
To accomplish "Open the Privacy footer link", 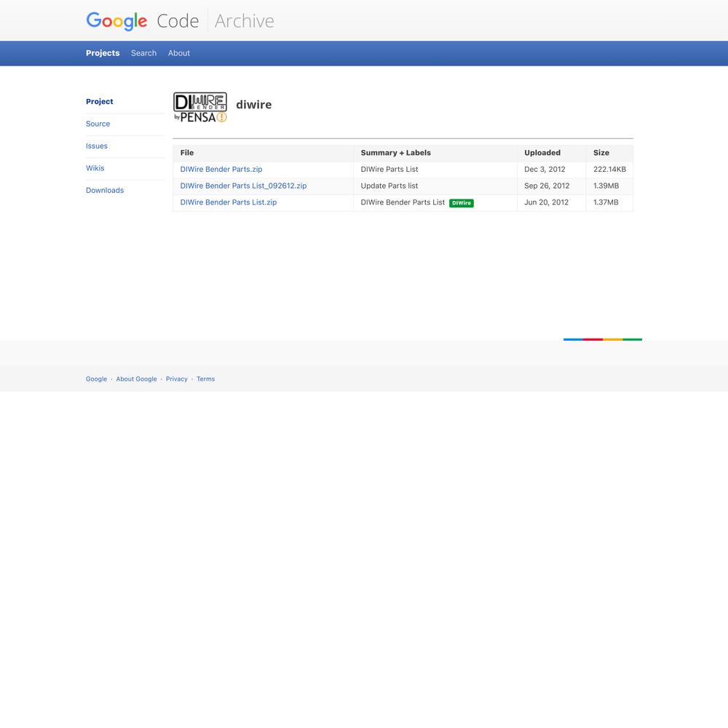I will (x=176, y=379).
